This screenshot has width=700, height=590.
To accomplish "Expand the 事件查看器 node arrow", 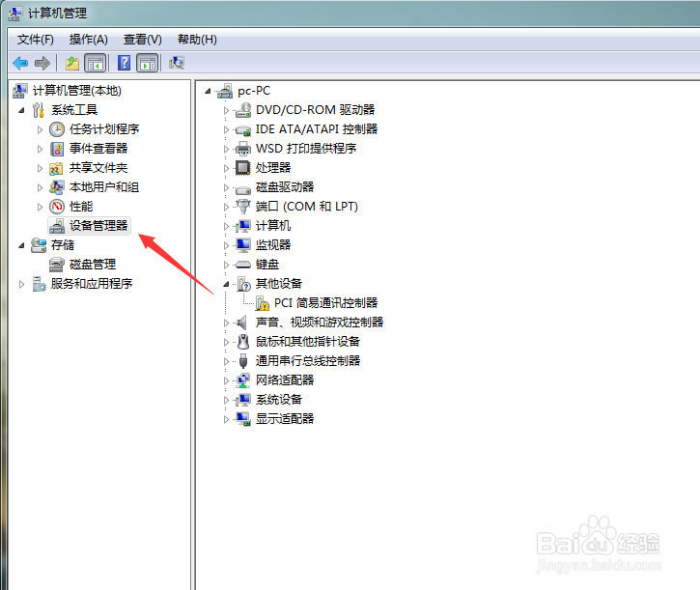I will (40, 149).
